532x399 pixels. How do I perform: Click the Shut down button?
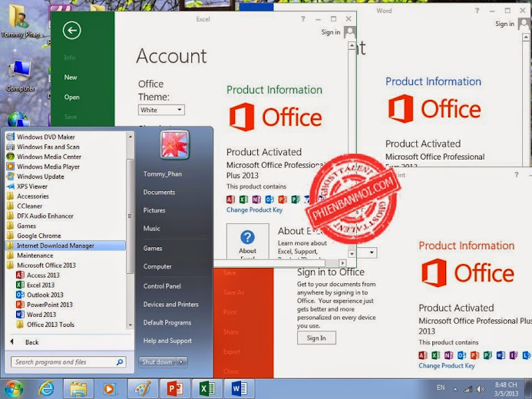157,362
